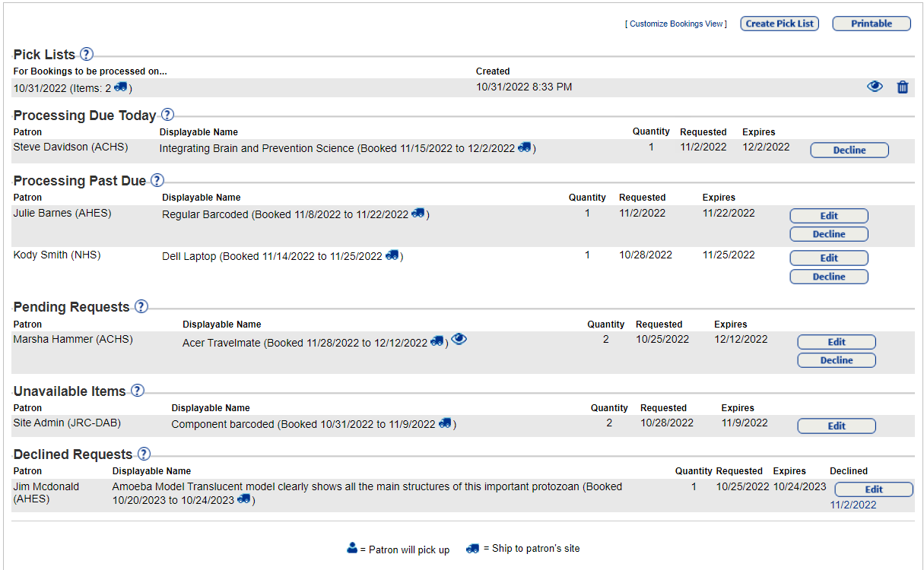The height and width of the screenshot is (570, 924).
Task: Delete the 10/31/2022 pick list
Action: (x=903, y=87)
